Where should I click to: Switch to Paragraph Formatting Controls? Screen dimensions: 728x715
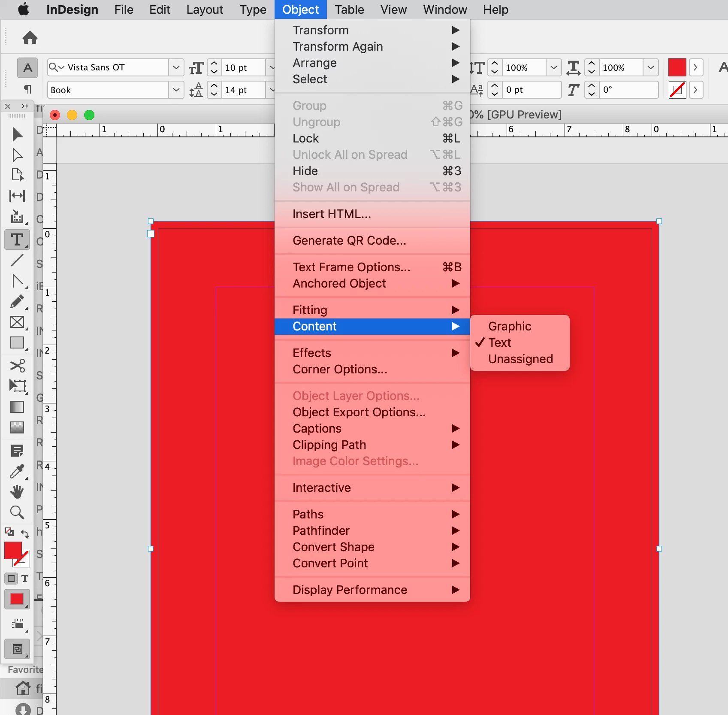click(27, 89)
